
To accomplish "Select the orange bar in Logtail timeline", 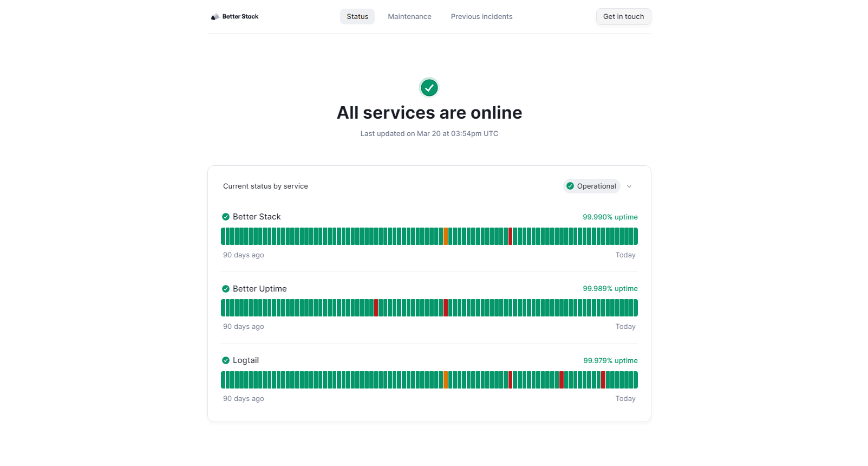I will [446, 380].
